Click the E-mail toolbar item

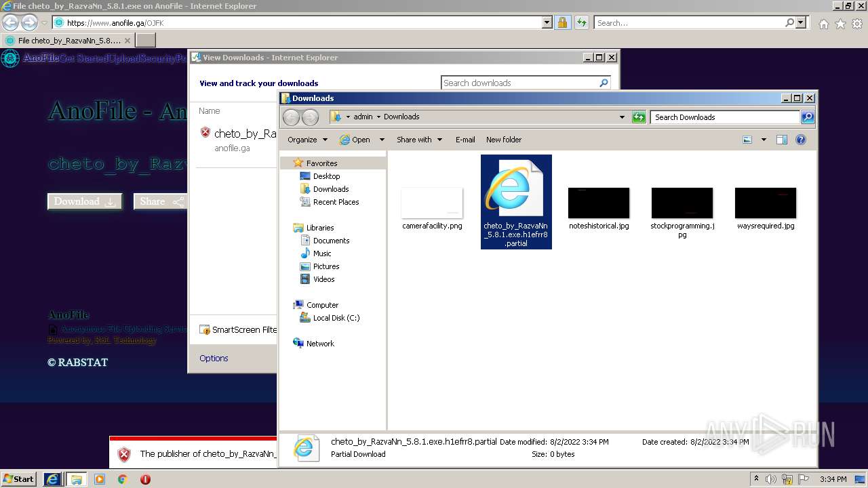pyautogui.click(x=465, y=140)
